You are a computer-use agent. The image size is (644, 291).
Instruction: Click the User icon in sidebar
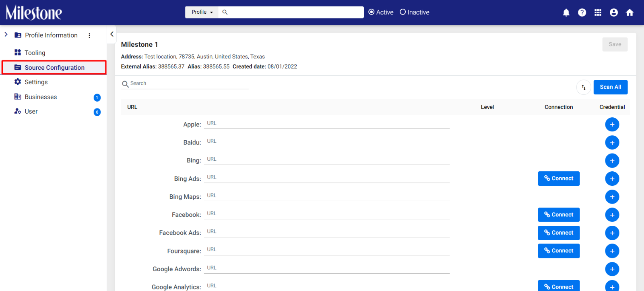pyautogui.click(x=18, y=111)
